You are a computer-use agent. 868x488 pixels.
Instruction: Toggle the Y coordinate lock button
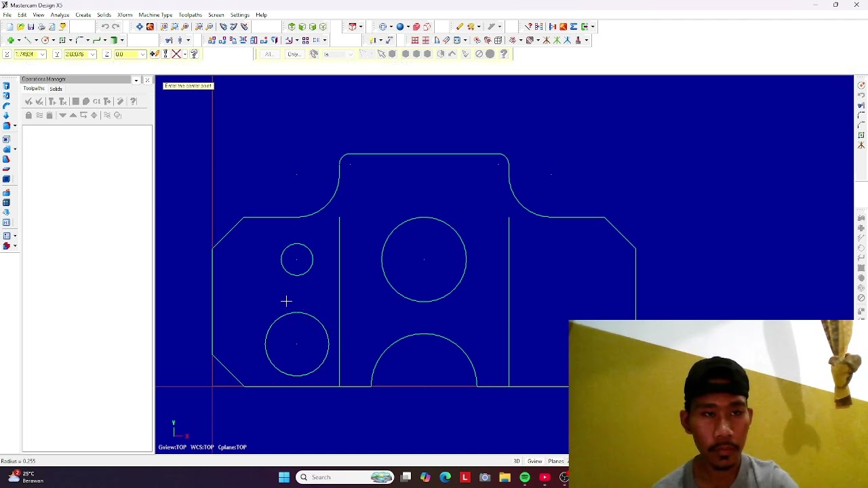(x=57, y=54)
